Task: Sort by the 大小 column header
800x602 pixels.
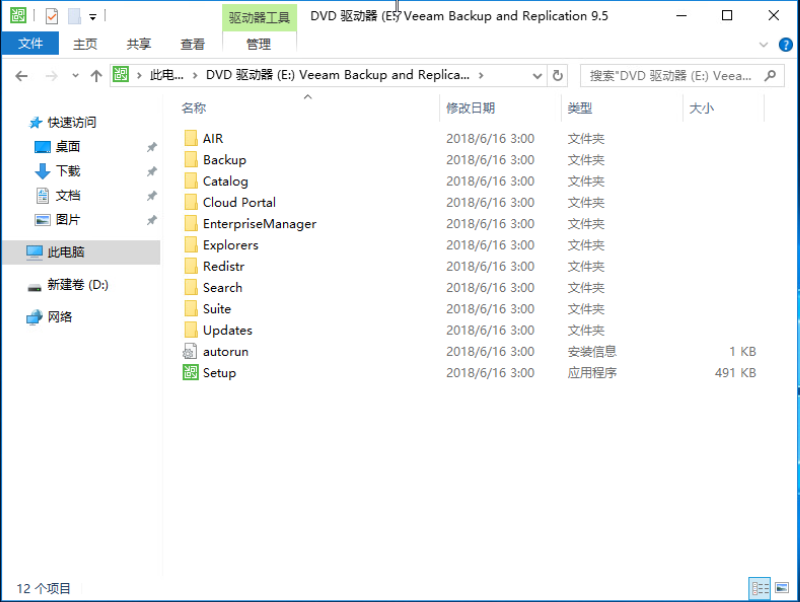Action: click(702, 108)
